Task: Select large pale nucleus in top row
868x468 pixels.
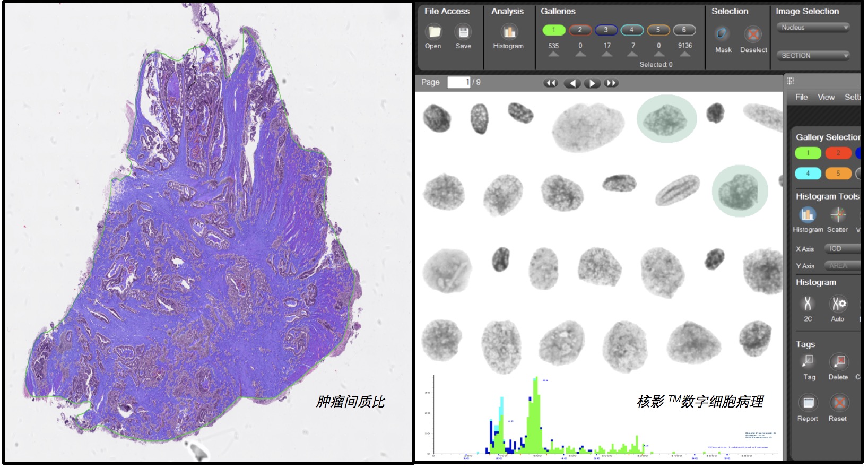Action: [588, 127]
